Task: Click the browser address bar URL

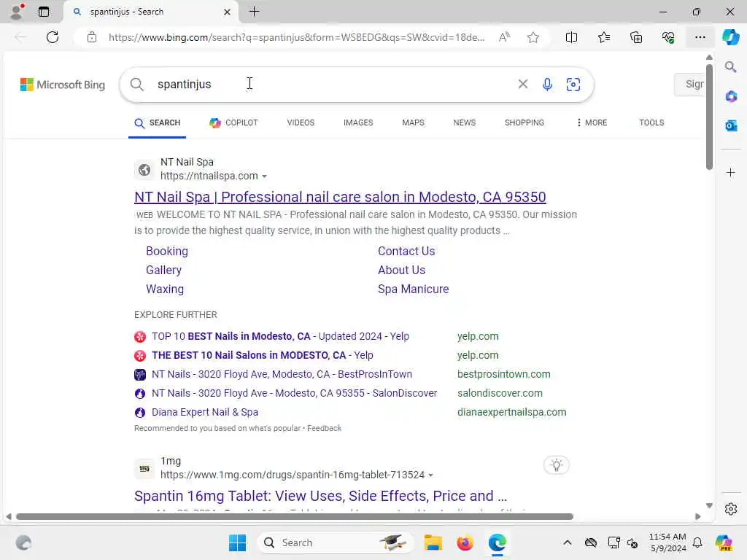Action: coord(296,37)
